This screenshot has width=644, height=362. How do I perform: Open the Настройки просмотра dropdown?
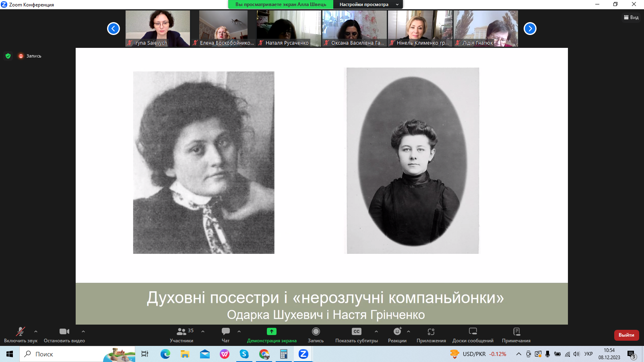point(368,4)
